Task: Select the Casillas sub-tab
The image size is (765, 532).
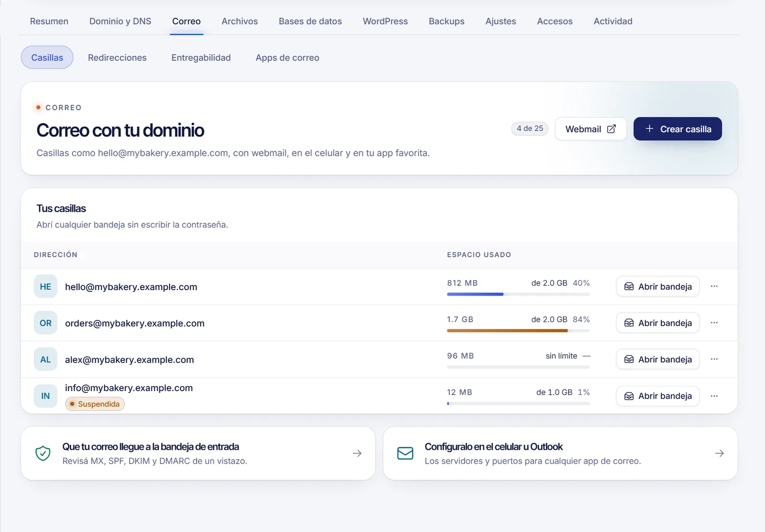Action: coord(47,57)
